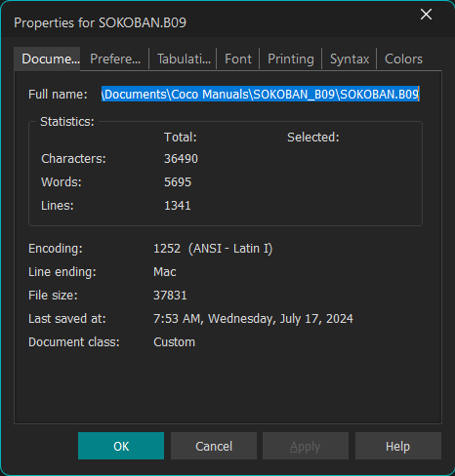
Task: Click the Total column header
Action: click(x=181, y=138)
